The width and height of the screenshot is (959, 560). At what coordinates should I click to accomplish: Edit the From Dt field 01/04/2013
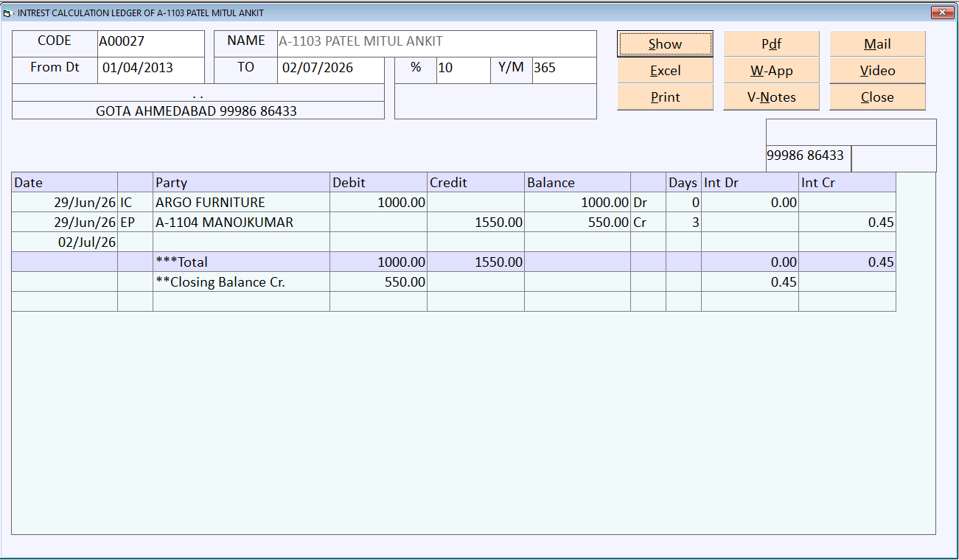pos(150,69)
